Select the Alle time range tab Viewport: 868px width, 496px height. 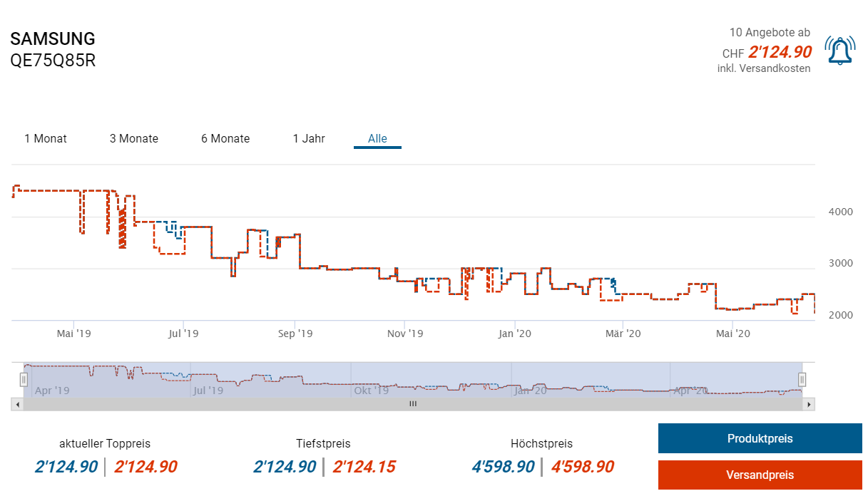(x=377, y=138)
